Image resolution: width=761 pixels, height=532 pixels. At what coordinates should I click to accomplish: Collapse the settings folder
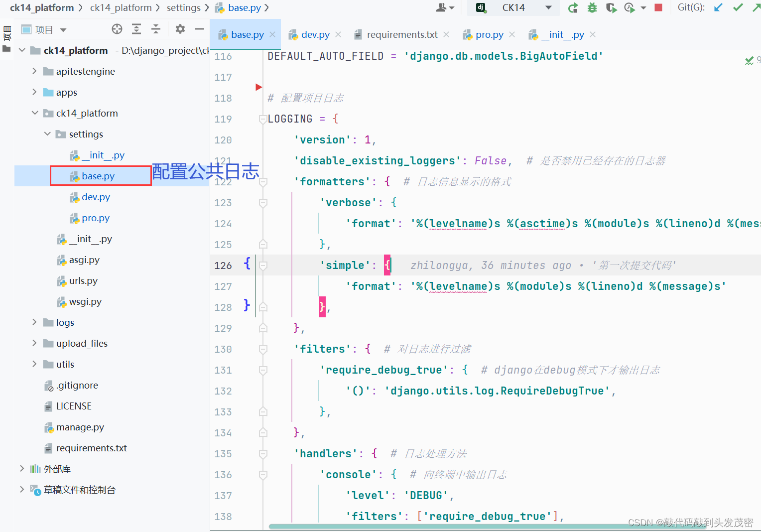point(47,134)
